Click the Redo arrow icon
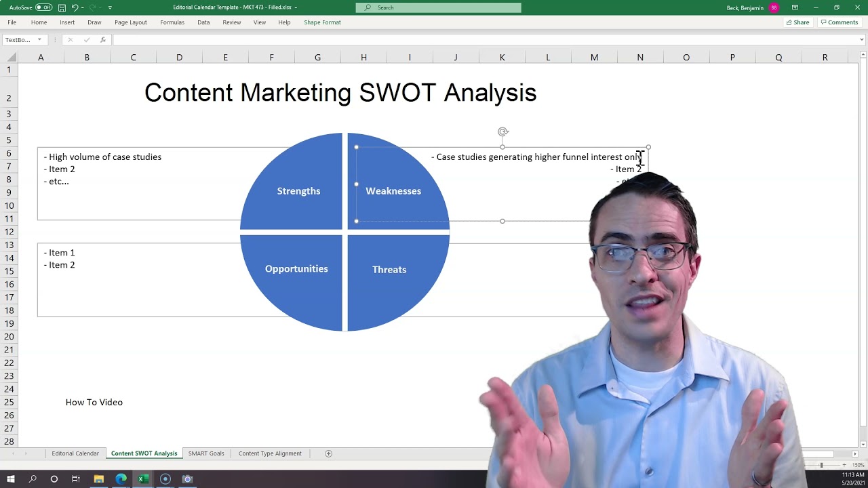Viewport: 868px width, 488px height. tap(93, 7)
